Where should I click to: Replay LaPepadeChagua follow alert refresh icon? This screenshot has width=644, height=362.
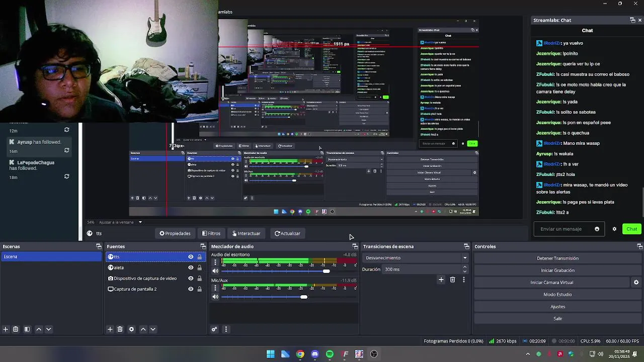click(66, 176)
